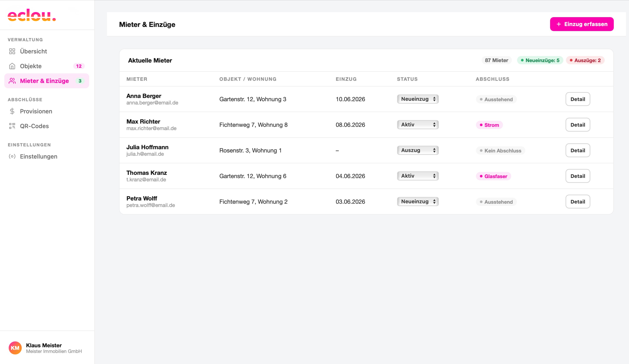Viewport: 629px width, 364px height.
Task: Click petra.wolff@email.de
Action: coord(151,205)
